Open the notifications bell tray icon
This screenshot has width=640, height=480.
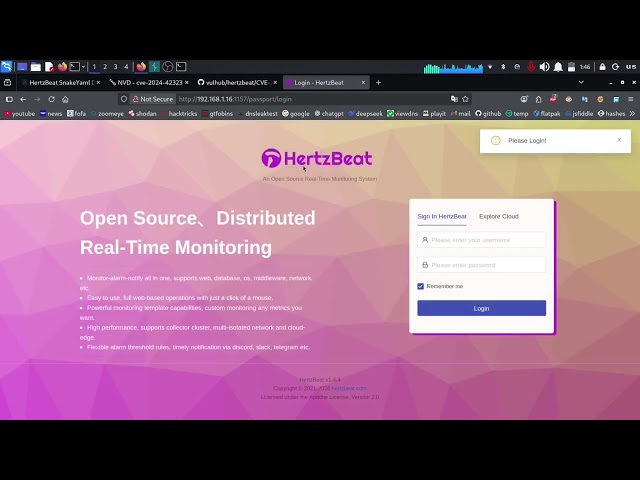[558, 67]
